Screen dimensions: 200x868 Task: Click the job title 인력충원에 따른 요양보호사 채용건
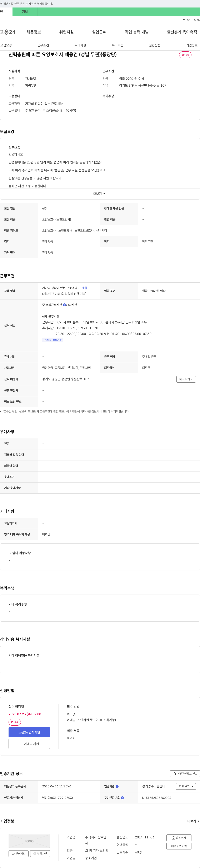click(62, 54)
